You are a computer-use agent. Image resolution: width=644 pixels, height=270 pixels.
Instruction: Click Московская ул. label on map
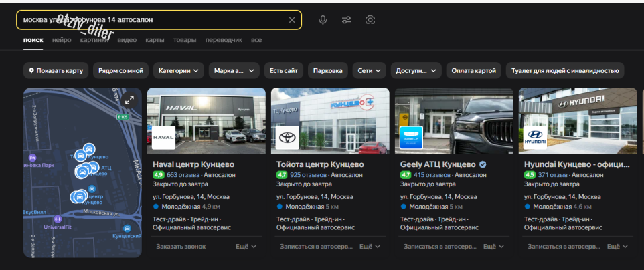tap(101, 212)
